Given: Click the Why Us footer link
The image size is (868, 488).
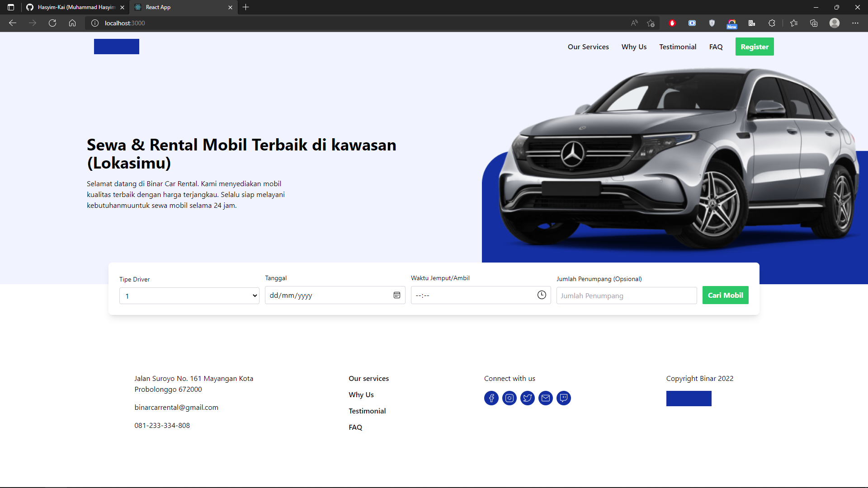Looking at the screenshot, I should pyautogui.click(x=361, y=394).
